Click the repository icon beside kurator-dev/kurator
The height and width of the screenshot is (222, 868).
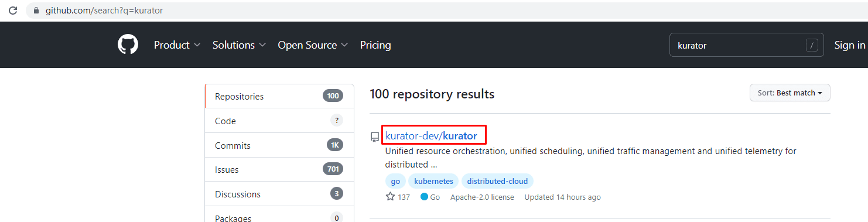tap(375, 136)
